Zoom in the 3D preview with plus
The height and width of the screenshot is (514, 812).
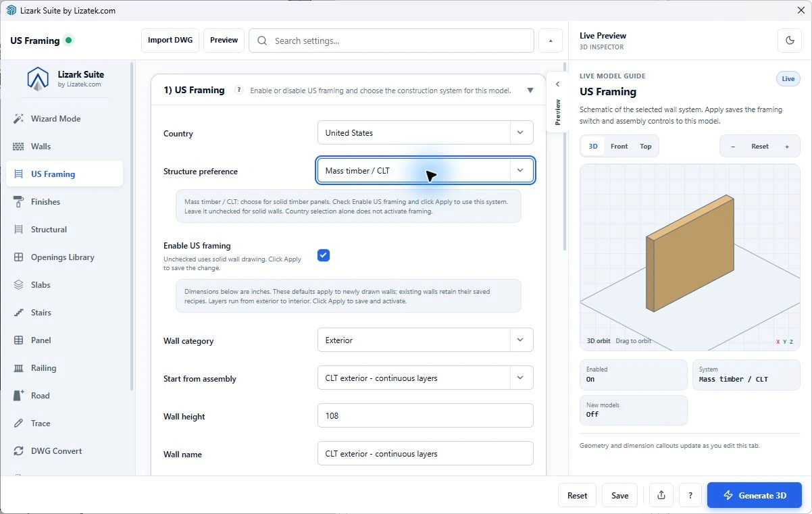pos(786,147)
